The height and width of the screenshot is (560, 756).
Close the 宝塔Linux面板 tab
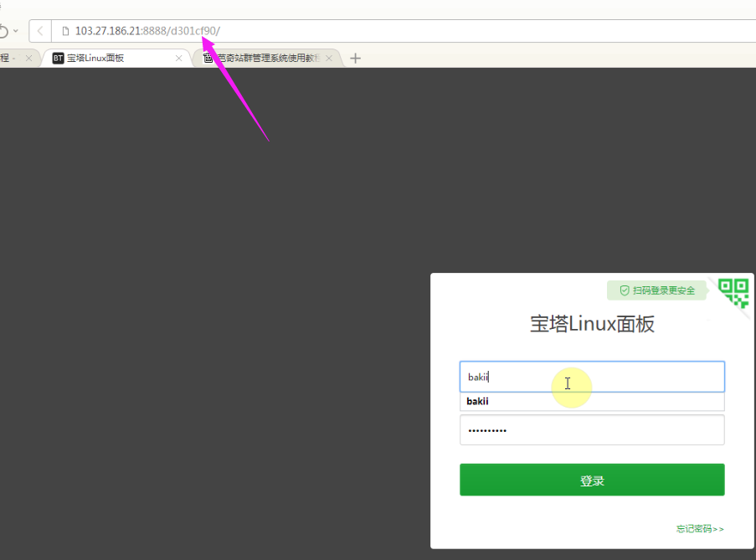pos(179,59)
